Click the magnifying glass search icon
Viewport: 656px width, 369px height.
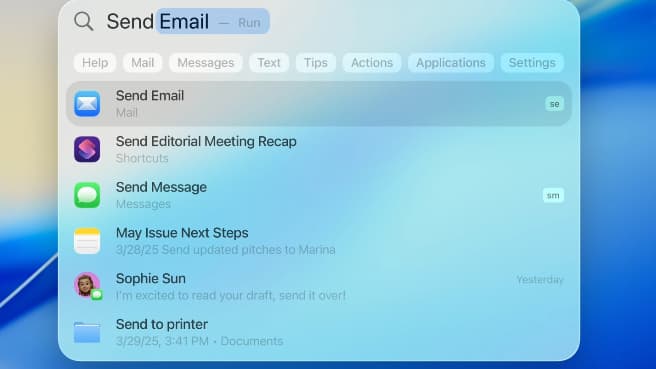coord(83,21)
